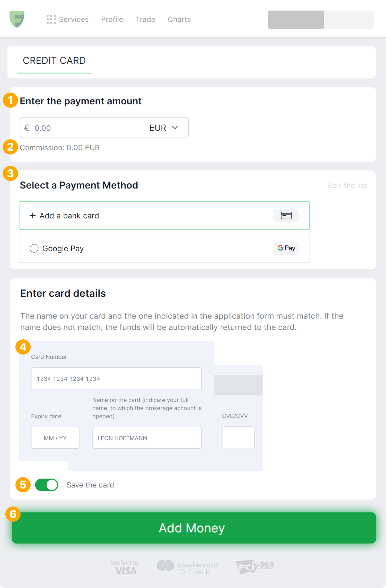Click the Verified by Visa logo
Image resolution: width=386 pixels, height=588 pixels.
125,567
